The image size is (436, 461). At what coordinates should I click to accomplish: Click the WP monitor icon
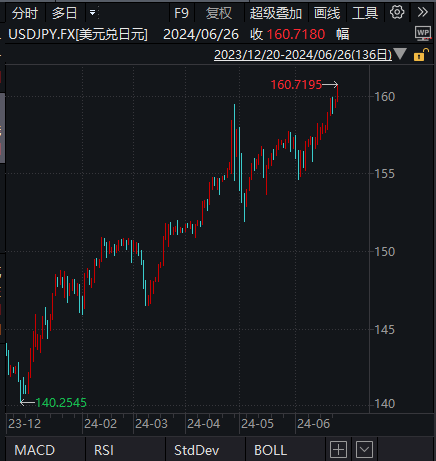(x=423, y=33)
